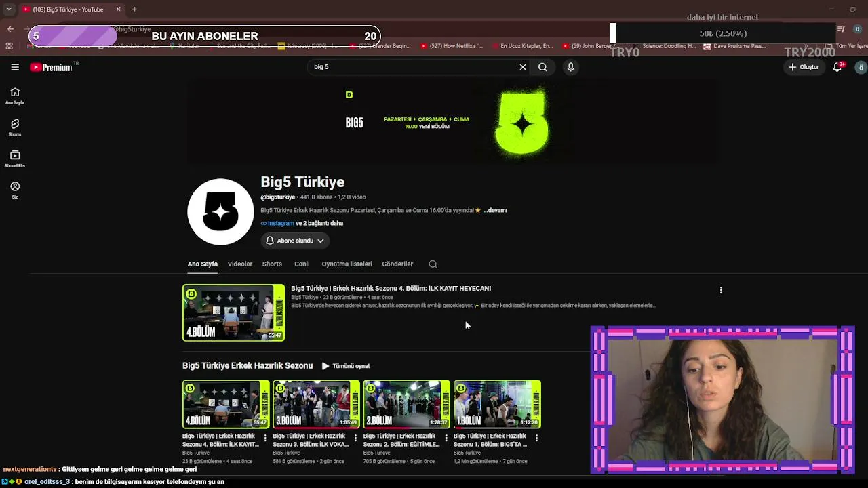Go back with the browser back arrow

(10, 29)
